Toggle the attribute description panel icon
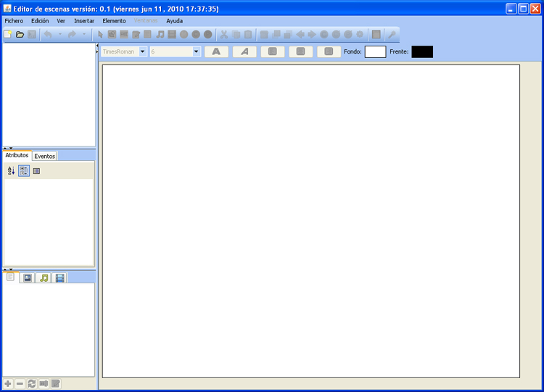Screen dimensions: 544x392 point(36,171)
